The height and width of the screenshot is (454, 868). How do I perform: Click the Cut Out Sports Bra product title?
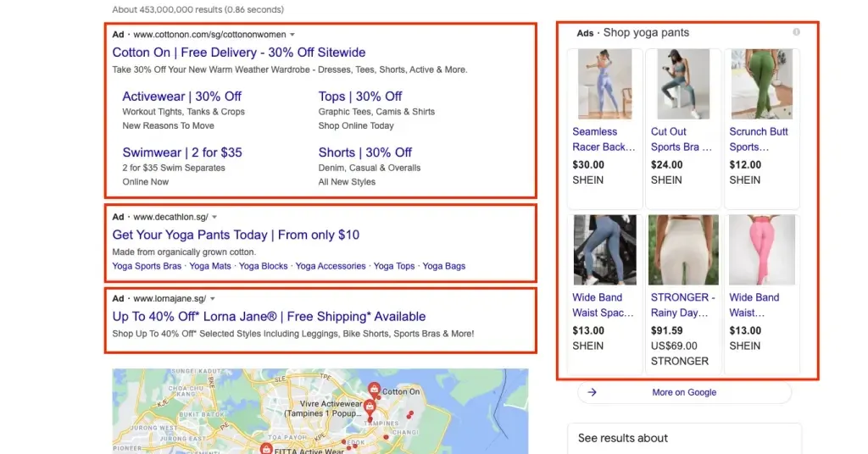[x=681, y=140]
